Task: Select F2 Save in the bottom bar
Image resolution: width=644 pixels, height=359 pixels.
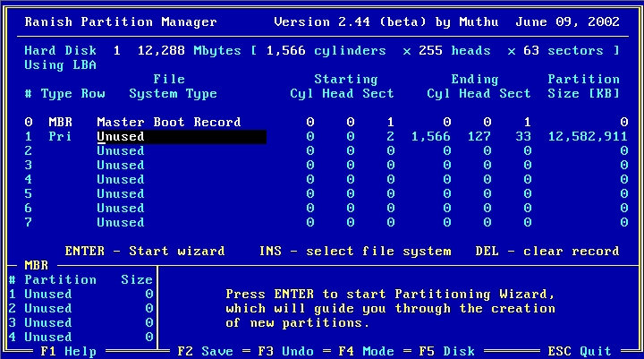Action: pyautogui.click(x=205, y=352)
